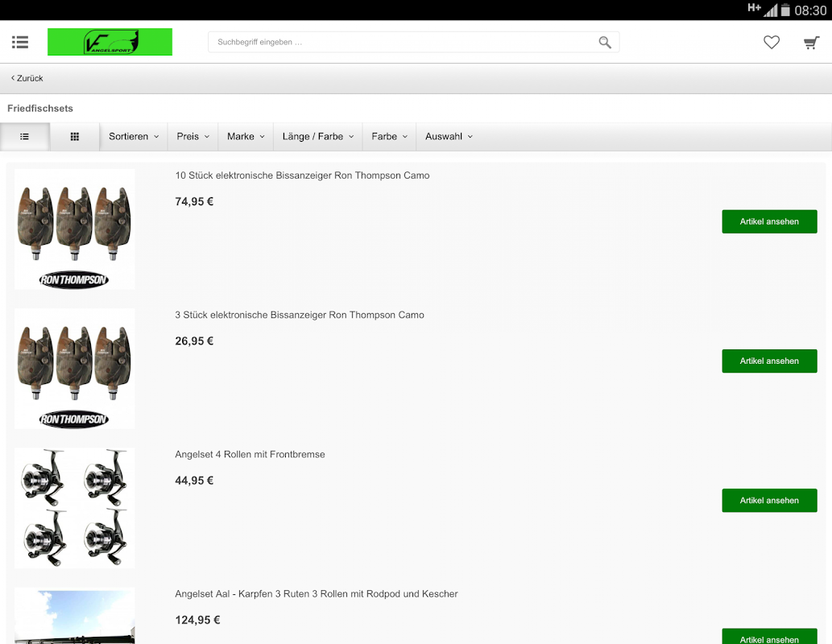Open title '10 Stück elektronische Bissanzeiger Ron Thompson Camo'
This screenshot has height=644, width=832.
click(x=303, y=175)
